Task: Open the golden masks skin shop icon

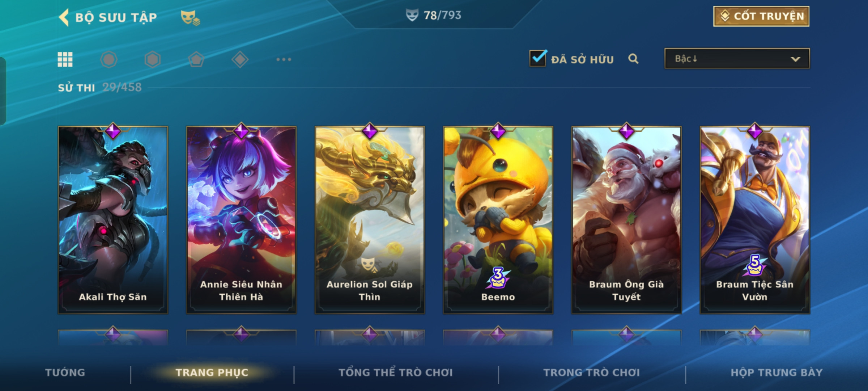Action: 190,18
